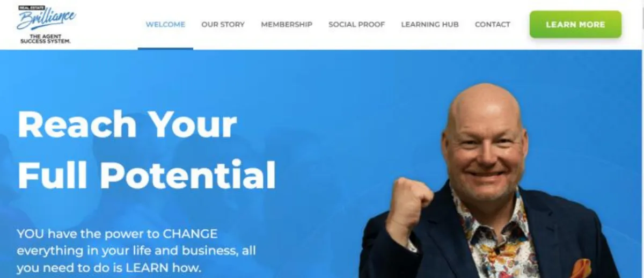The image size is (644, 278).
Task: Click the word "CHANGE" in hero text
Action: click(x=190, y=234)
